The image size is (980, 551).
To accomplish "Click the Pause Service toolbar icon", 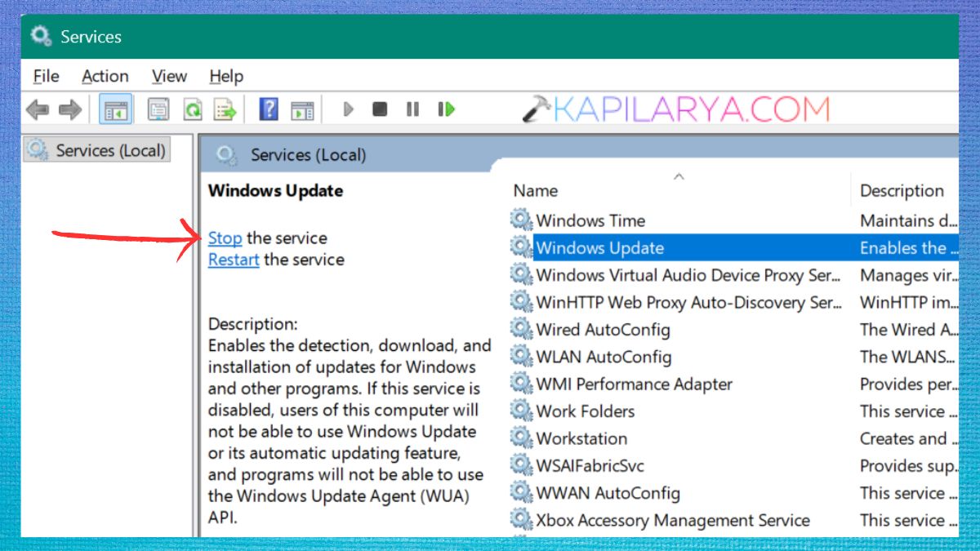I will pyautogui.click(x=412, y=109).
